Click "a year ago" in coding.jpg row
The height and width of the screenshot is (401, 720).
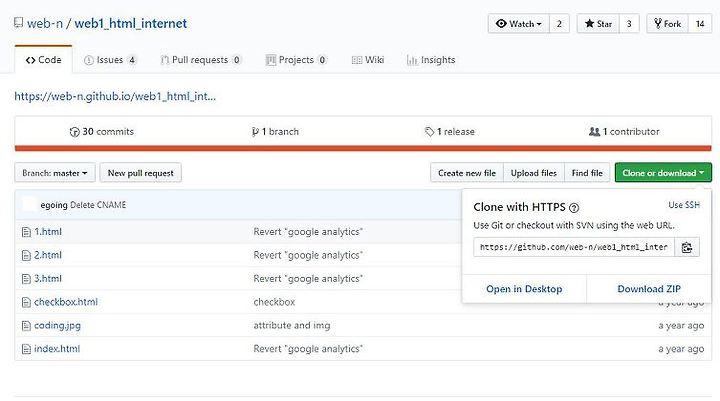click(x=681, y=326)
